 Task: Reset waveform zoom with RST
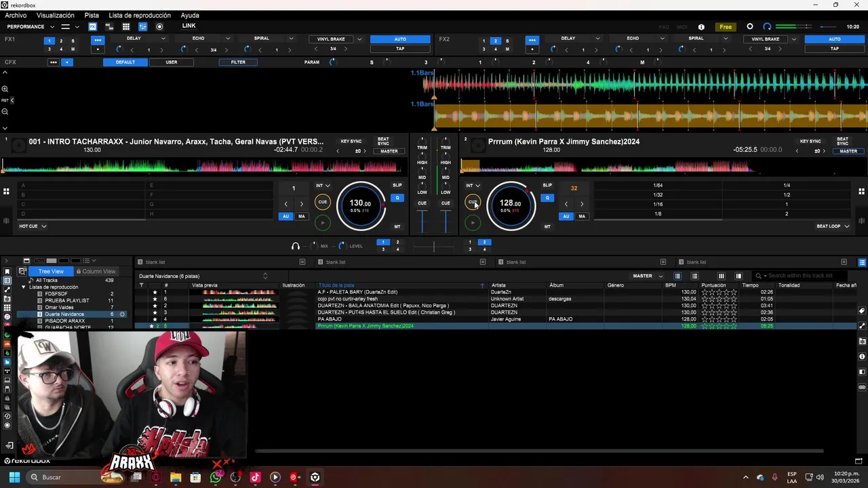(5, 100)
